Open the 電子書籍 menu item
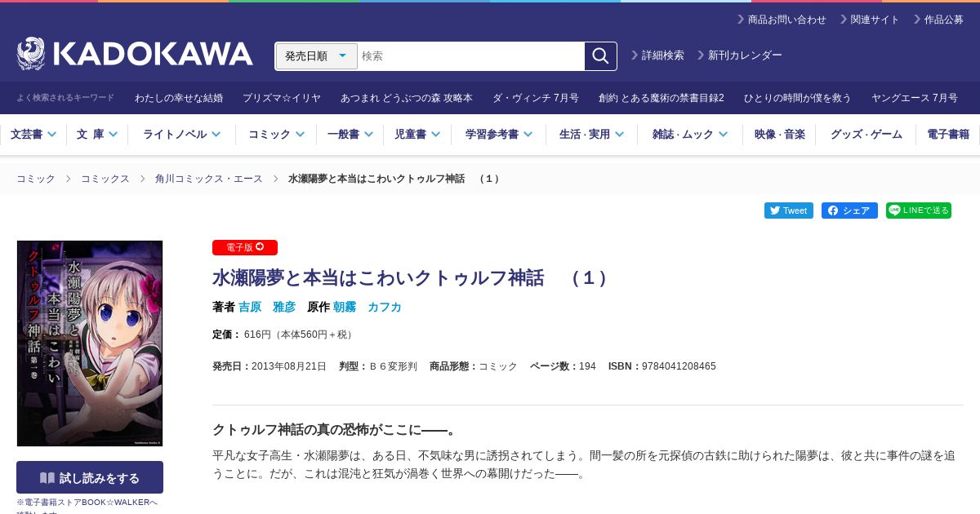980x514 pixels. pos(948,135)
